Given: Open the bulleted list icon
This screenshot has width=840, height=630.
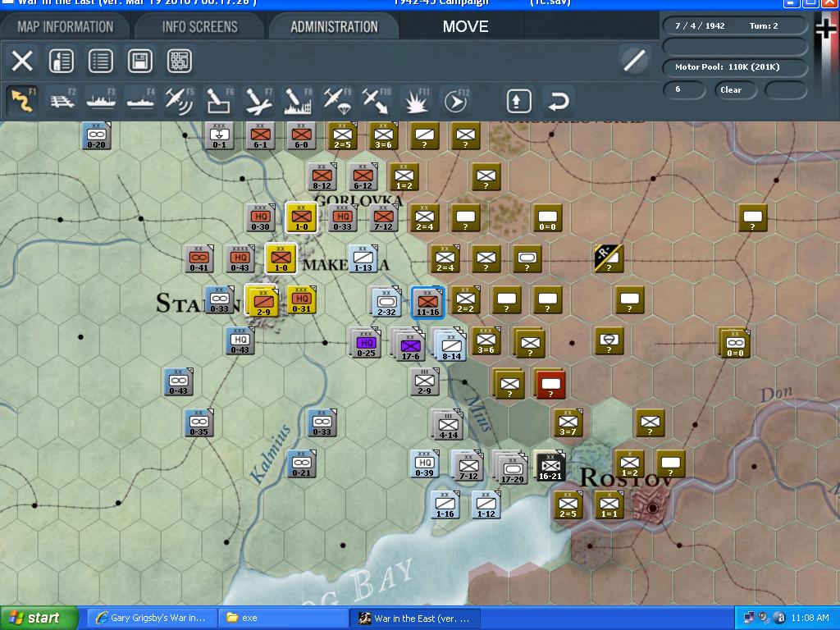Looking at the screenshot, I should tap(101, 61).
